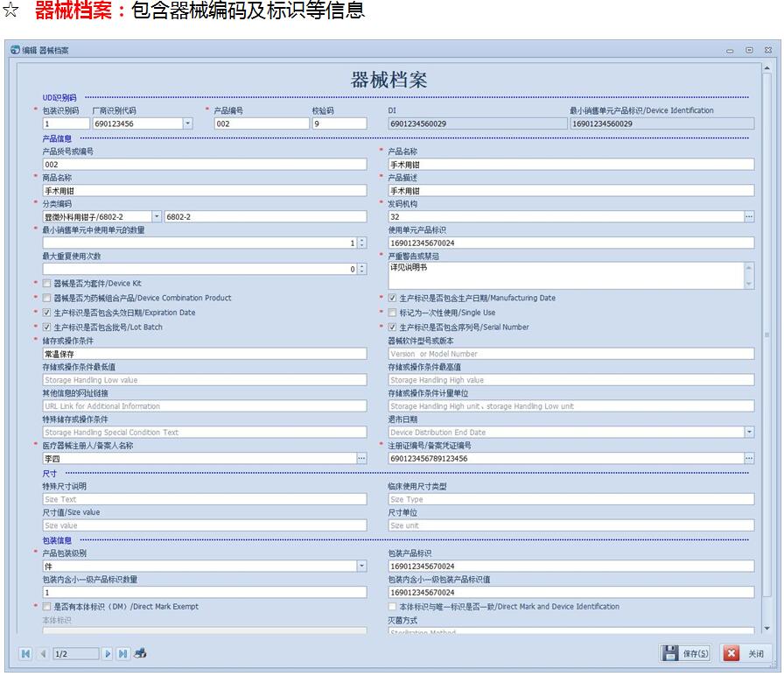The image size is (784, 676).
Task: Click the Storage Handling Special Condition Text field
Action: (x=205, y=433)
